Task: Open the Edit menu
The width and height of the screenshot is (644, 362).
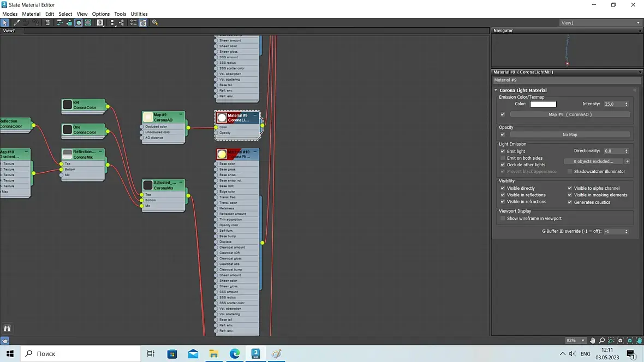Action: pyautogui.click(x=50, y=14)
